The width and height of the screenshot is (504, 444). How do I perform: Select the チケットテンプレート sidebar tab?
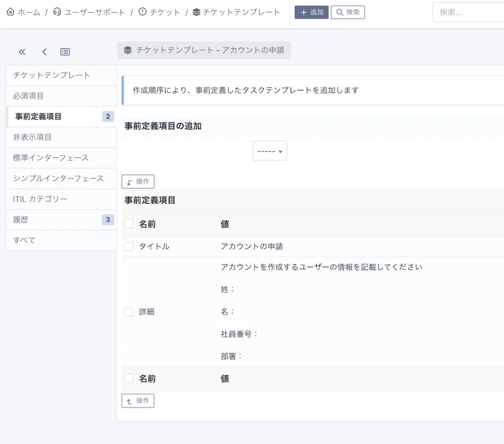click(x=61, y=75)
